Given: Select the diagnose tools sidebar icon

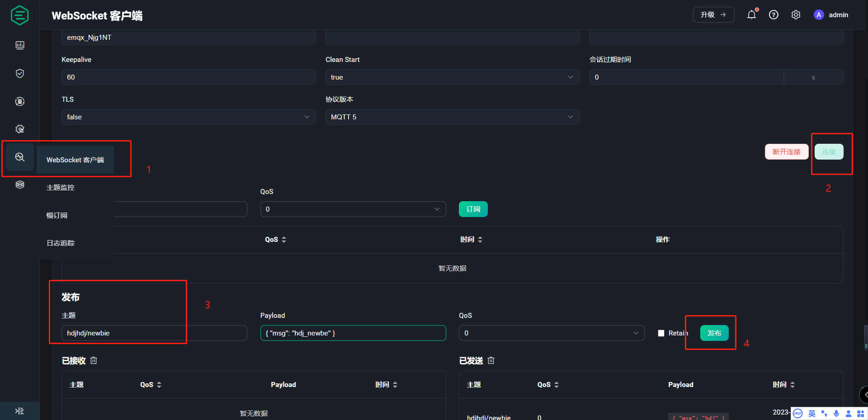Looking at the screenshot, I should [20, 157].
